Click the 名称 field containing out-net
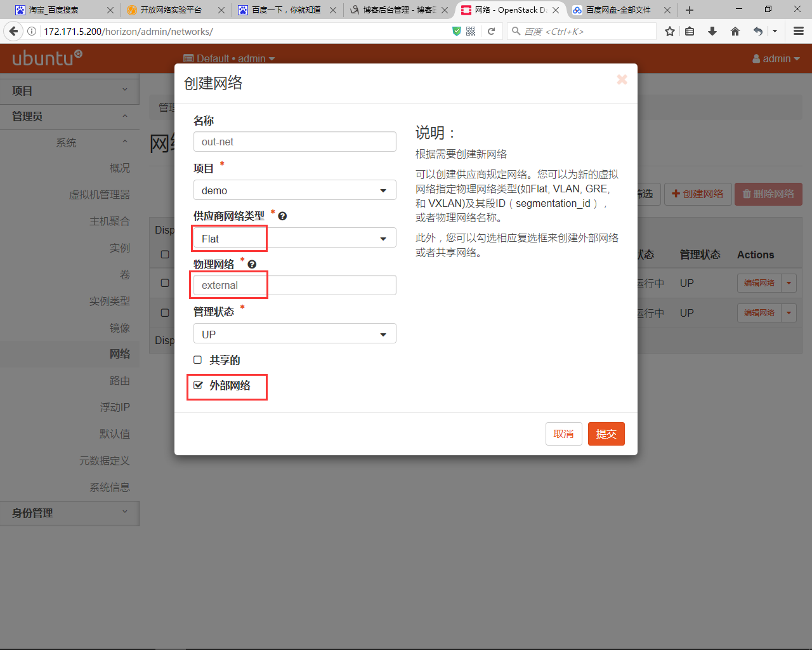Image resolution: width=812 pixels, height=650 pixels. (x=294, y=142)
